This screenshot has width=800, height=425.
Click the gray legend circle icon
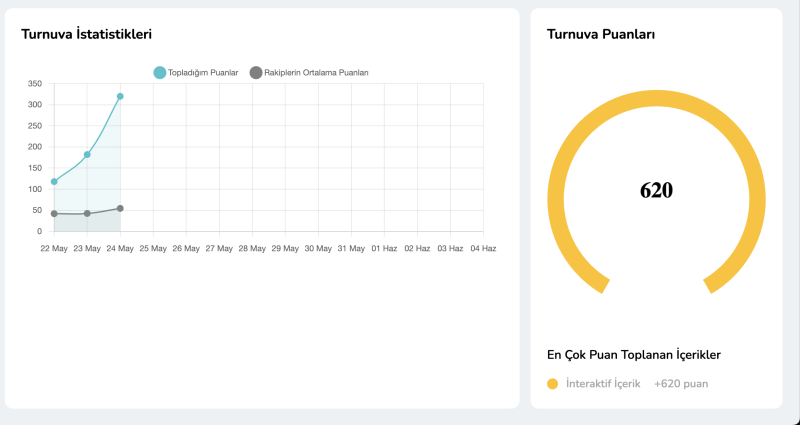coord(256,72)
